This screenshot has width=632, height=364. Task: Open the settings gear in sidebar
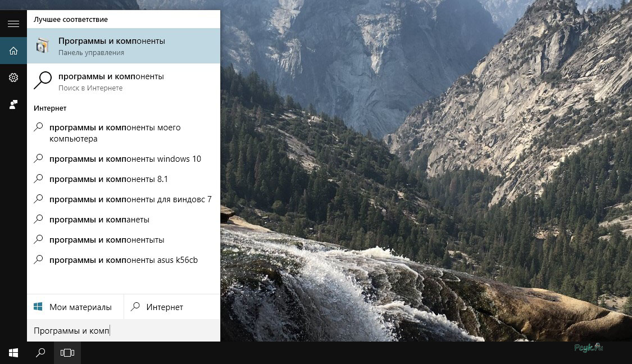[13, 78]
